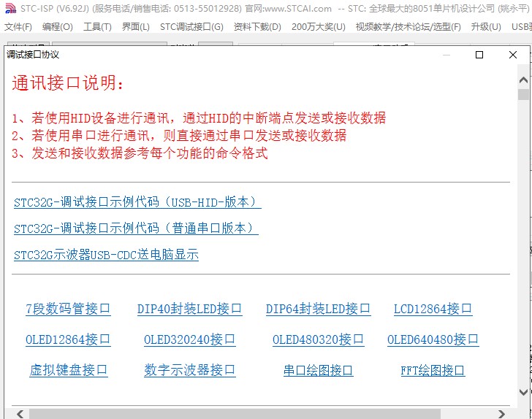
Task: Click the 通讯接口说明 heading text
Action: 68,82
